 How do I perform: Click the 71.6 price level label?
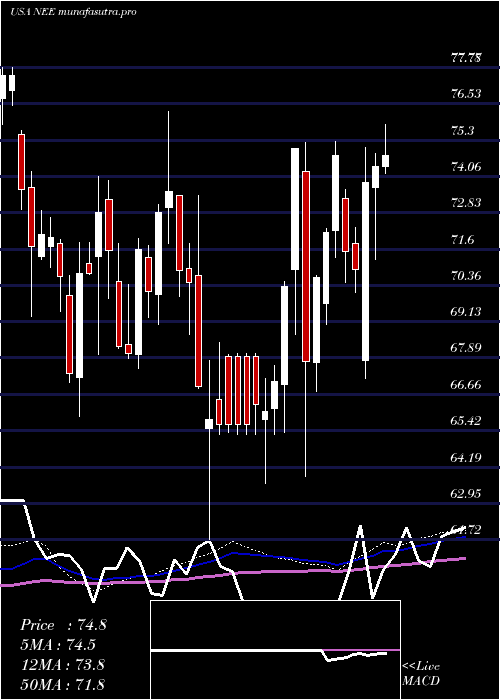(463, 240)
